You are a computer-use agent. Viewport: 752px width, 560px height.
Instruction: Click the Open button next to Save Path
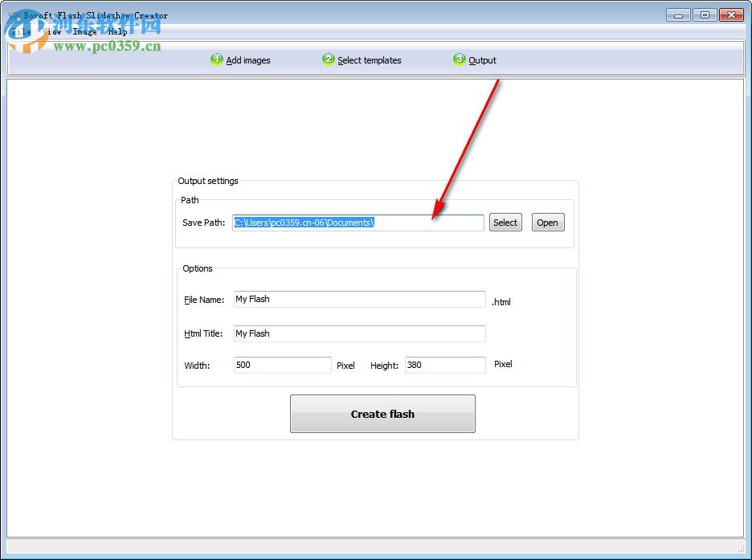[548, 223]
